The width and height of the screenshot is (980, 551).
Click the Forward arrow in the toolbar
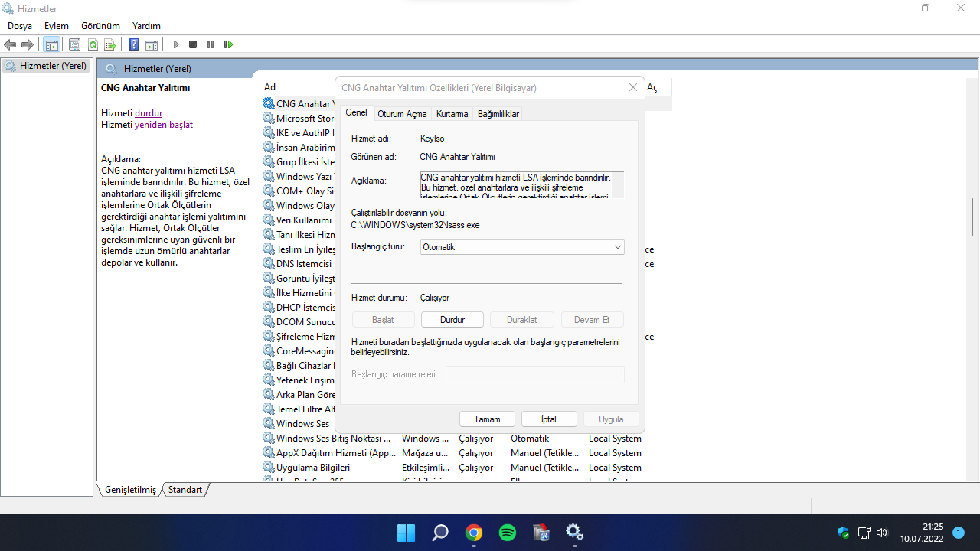pyautogui.click(x=28, y=44)
